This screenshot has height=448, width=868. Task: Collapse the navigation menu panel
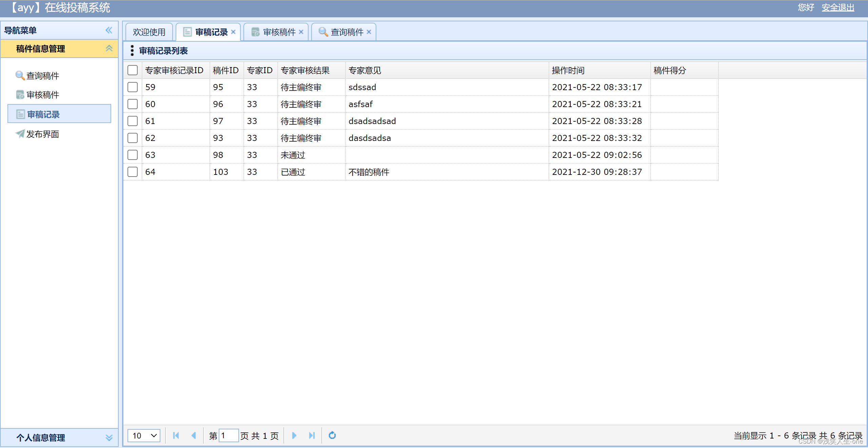point(109,30)
